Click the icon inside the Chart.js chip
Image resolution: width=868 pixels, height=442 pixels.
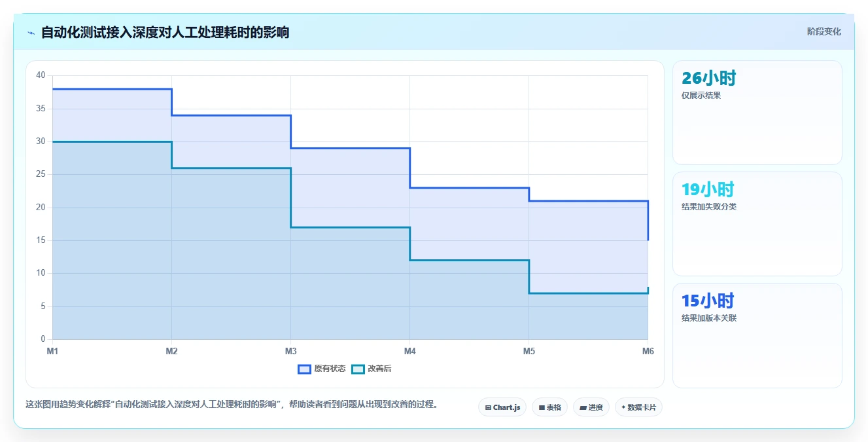click(x=488, y=407)
